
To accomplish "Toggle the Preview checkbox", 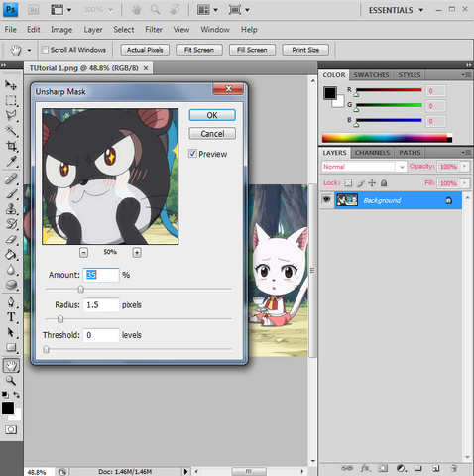I will 192,154.
